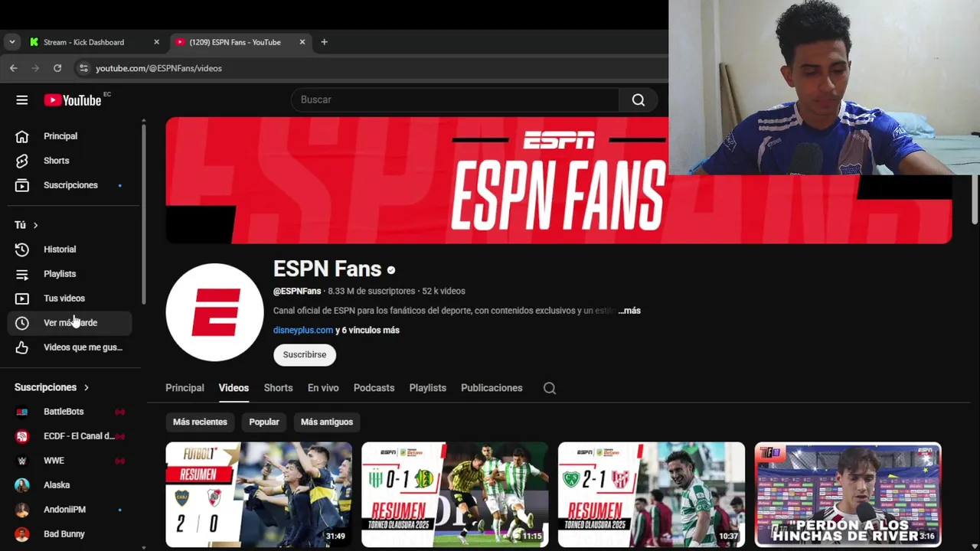The image size is (980, 551).
Task: Switch to the En vivo tab
Action: [x=323, y=388]
